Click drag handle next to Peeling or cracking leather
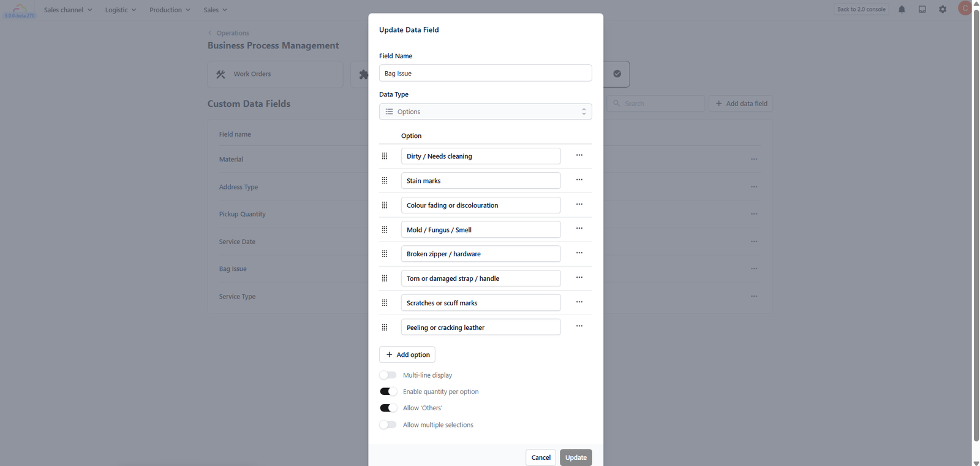This screenshot has height=466, width=980. pyautogui.click(x=385, y=327)
